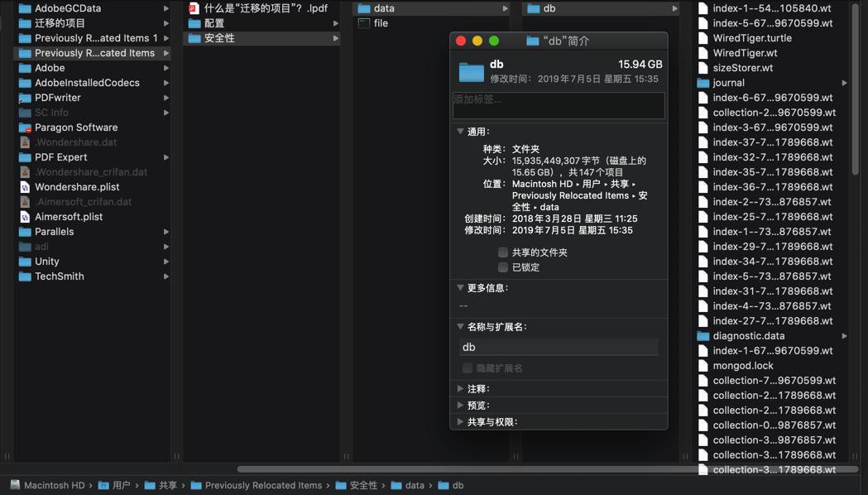The image size is (868, 495).
Task: Click the arrow next to diagnostic.data folder
Action: 844,336
